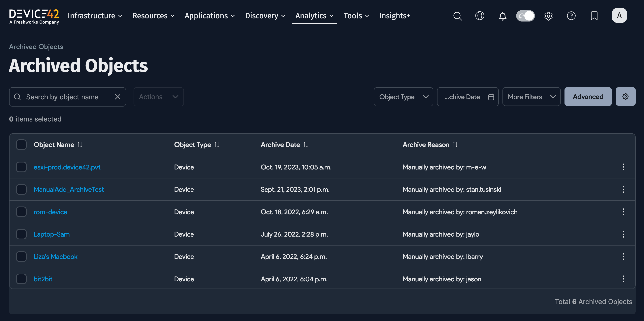The height and width of the screenshot is (321, 644).
Task: Open the global search icon
Action: [x=458, y=16]
